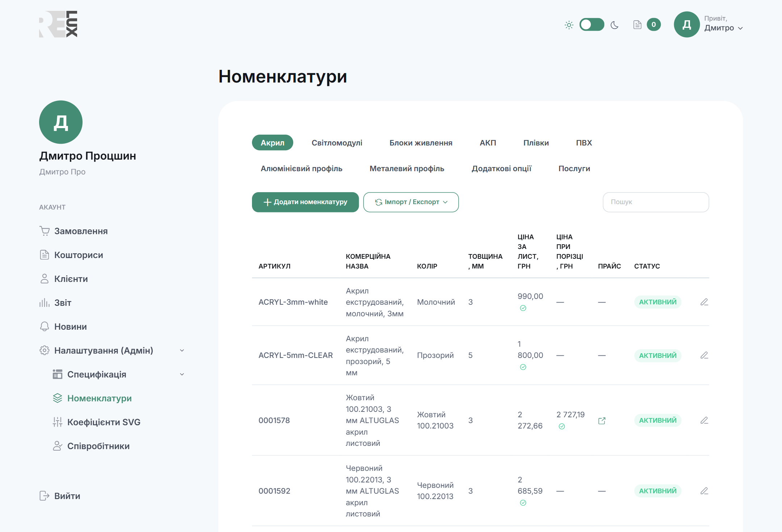Click the RELUX logo
This screenshot has width=782, height=532.
58,24
